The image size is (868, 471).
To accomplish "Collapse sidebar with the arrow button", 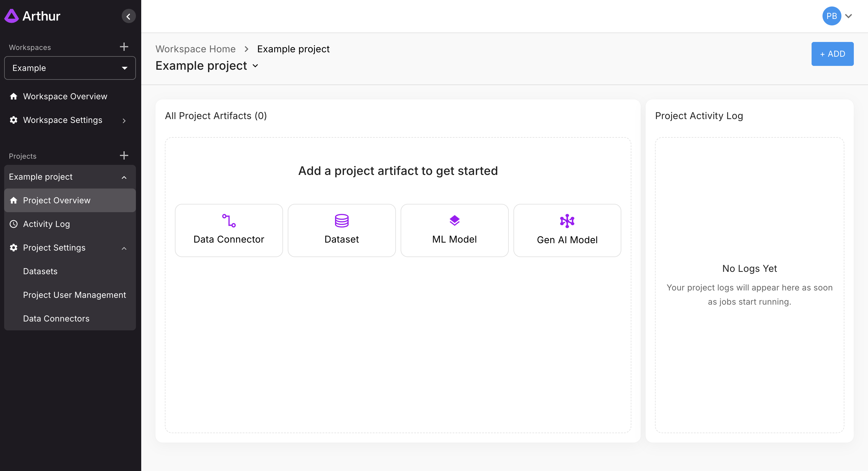I will [x=129, y=16].
